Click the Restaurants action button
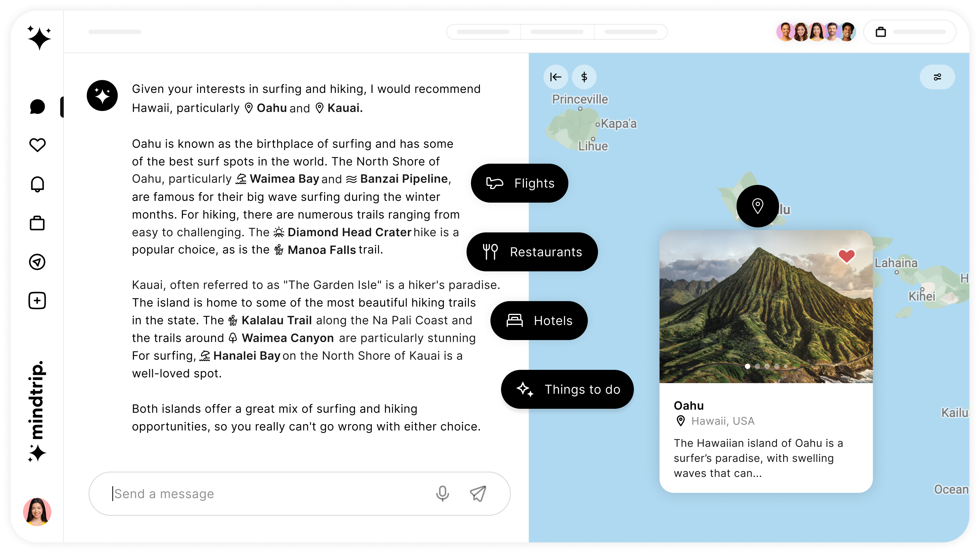Viewport: 980px width, 553px height. (532, 252)
